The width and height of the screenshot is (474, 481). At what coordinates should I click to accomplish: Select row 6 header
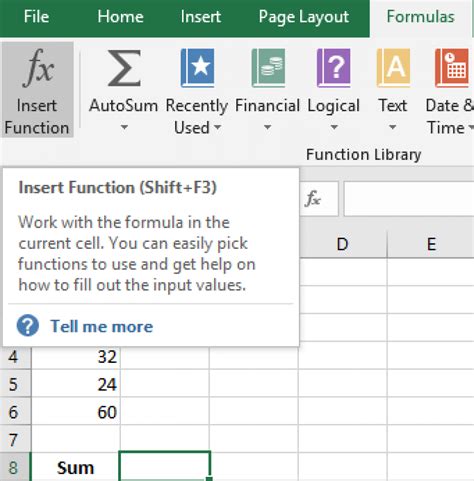click(15, 412)
